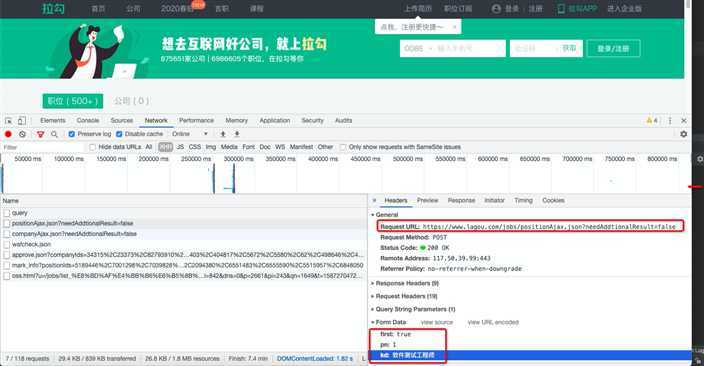Click into the network Filter input
The width and height of the screenshot is (704, 366).
[43, 147]
